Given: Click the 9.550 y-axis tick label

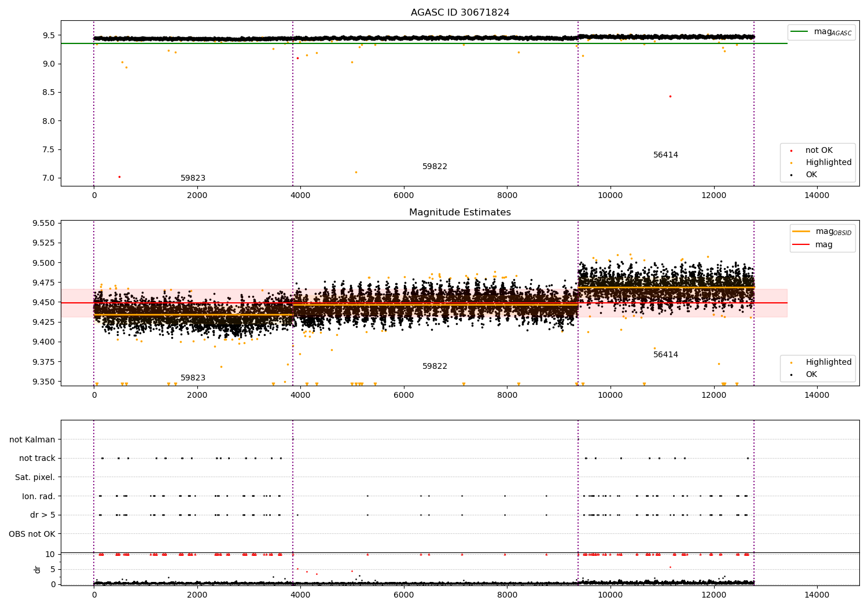Looking at the screenshot, I should (43, 224).
